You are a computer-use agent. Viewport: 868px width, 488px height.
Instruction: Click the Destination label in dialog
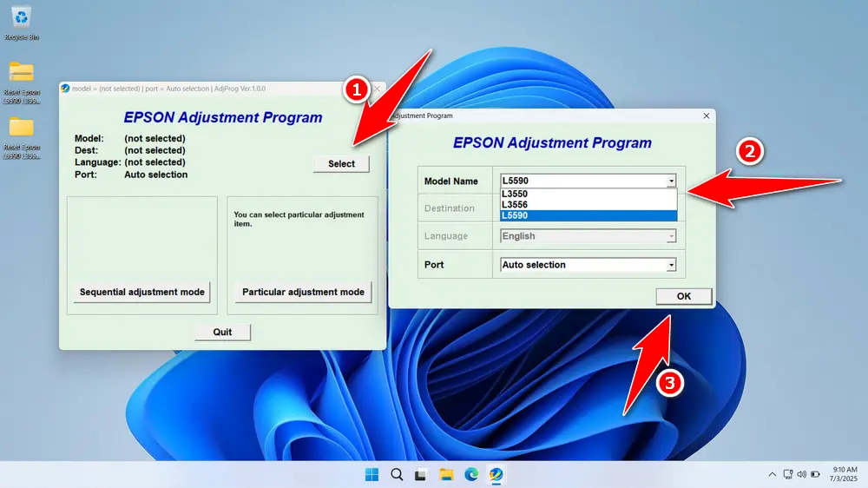click(449, 208)
